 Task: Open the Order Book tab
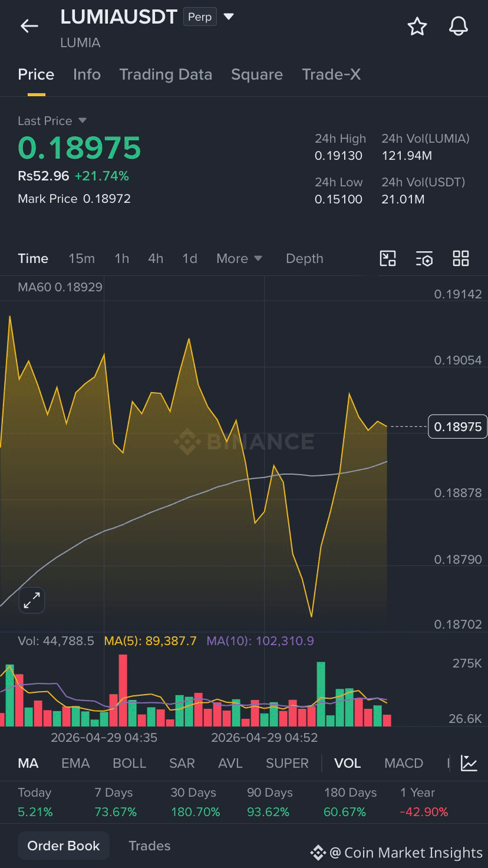pos(64,846)
